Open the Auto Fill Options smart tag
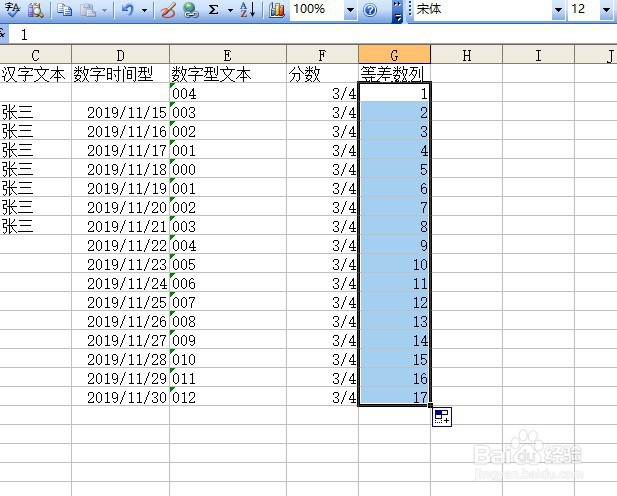 (x=442, y=417)
